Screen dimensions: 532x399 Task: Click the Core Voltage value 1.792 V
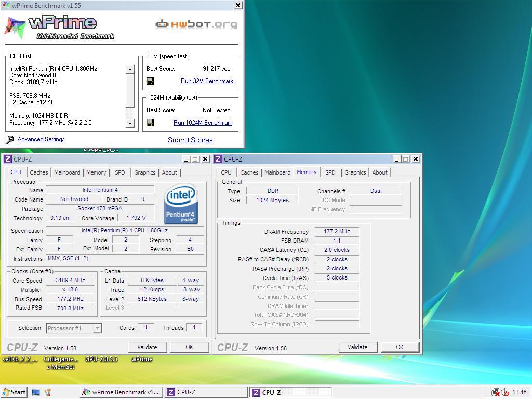click(x=136, y=218)
